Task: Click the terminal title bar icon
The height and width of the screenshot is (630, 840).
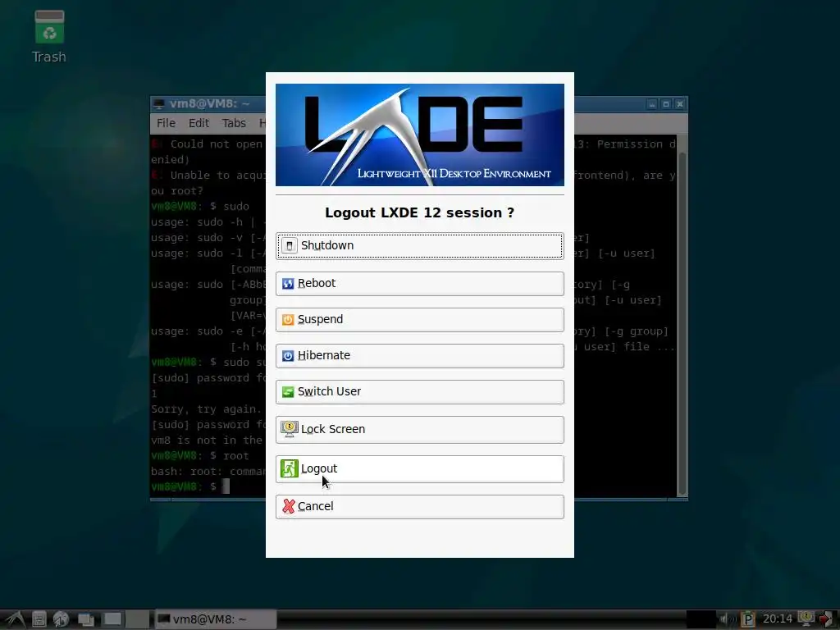Action: pyautogui.click(x=159, y=103)
